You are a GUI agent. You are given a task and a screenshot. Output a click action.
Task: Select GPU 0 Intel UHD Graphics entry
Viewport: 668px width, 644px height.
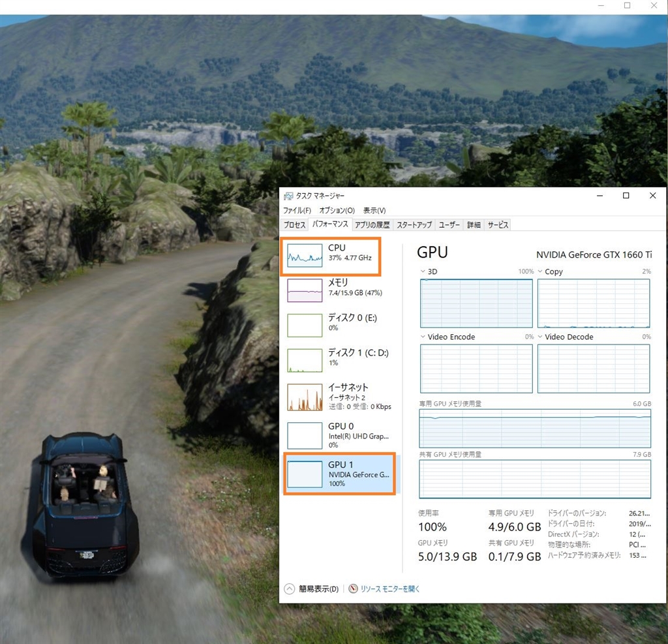(340, 435)
